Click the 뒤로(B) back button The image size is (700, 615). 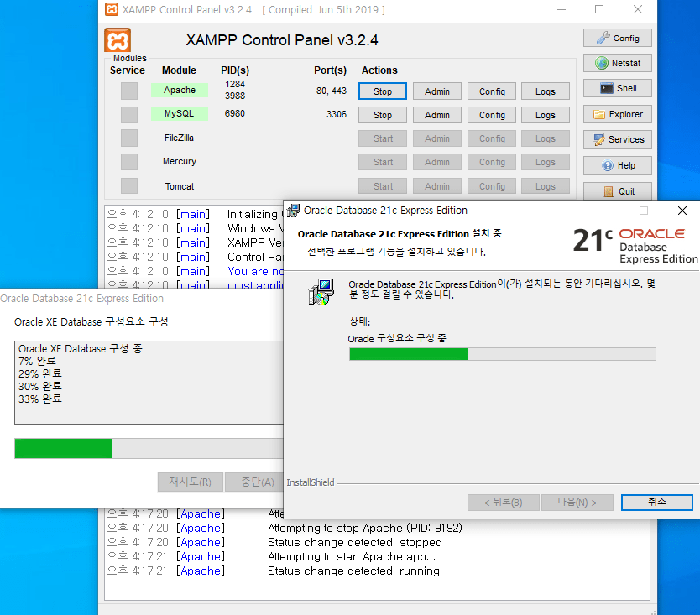[x=503, y=502]
